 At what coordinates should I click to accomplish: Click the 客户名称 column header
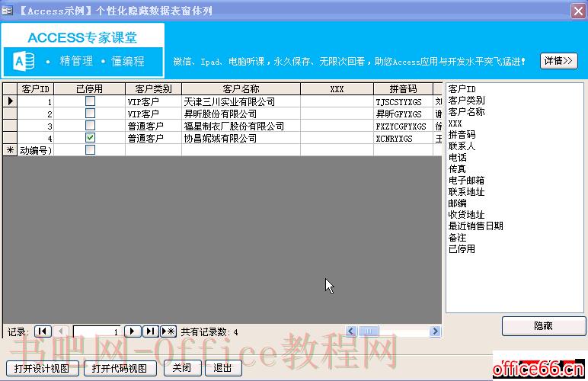241,89
